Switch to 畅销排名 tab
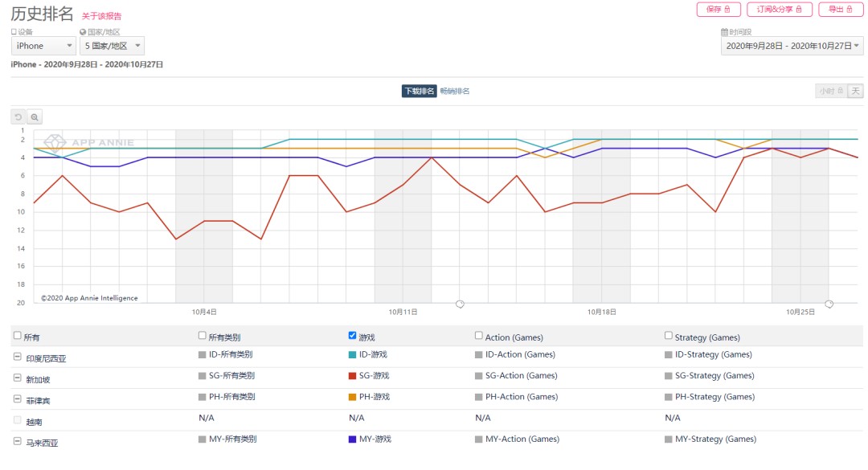Image resolution: width=868 pixels, height=470 pixels. pyautogui.click(x=455, y=92)
